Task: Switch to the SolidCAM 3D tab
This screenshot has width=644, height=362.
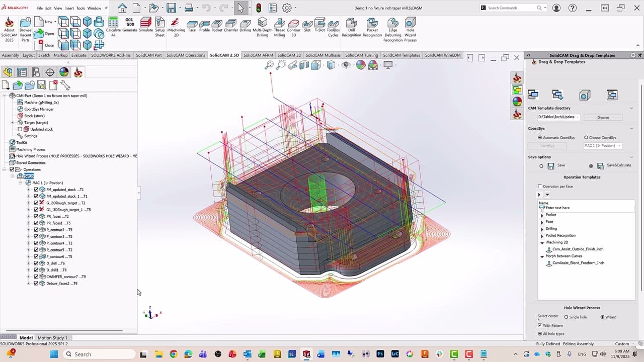Action: point(289,55)
